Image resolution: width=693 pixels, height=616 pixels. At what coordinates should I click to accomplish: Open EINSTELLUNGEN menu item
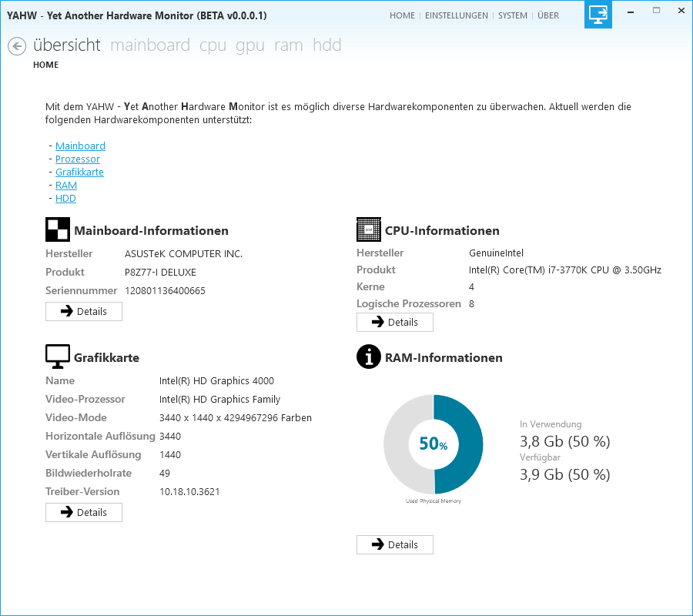coord(457,15)
